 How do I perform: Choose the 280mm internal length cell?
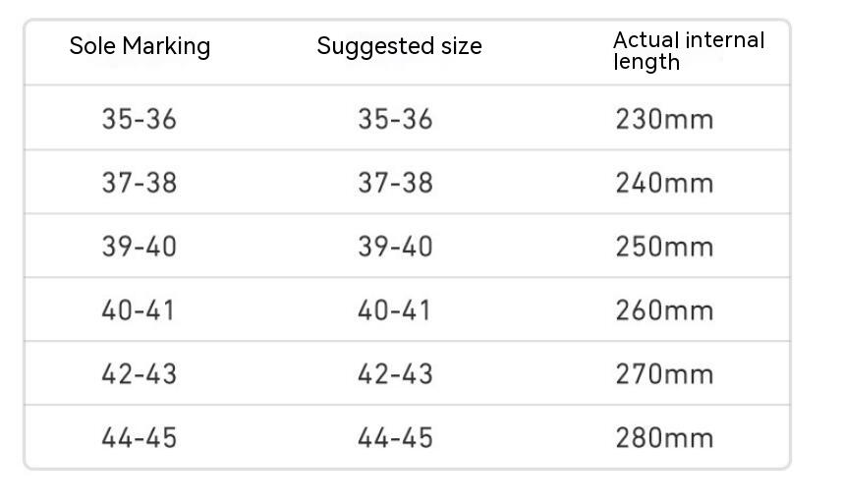pyautogui.click(x=664, y=438)
